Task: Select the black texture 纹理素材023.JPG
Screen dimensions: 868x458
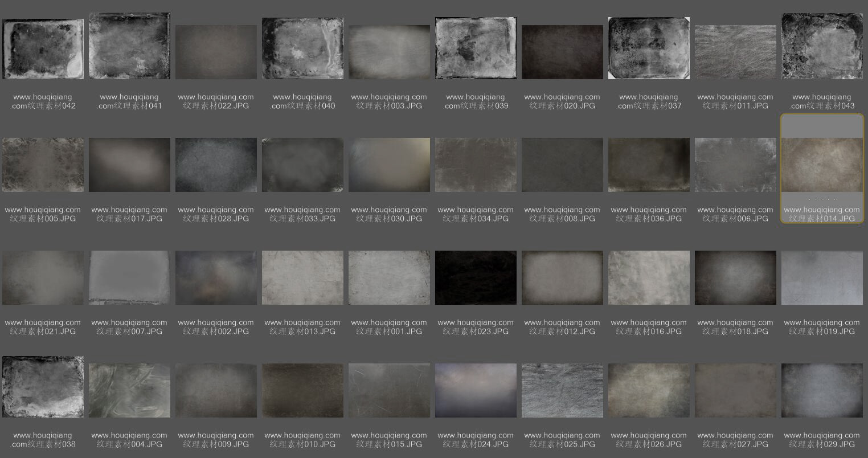Action: [476, 277]
